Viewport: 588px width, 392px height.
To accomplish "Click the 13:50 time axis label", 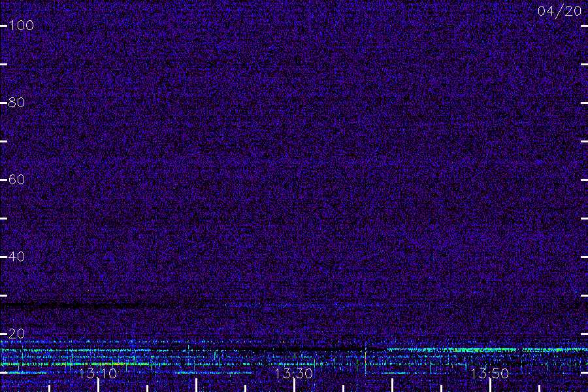I will (490, 374).
